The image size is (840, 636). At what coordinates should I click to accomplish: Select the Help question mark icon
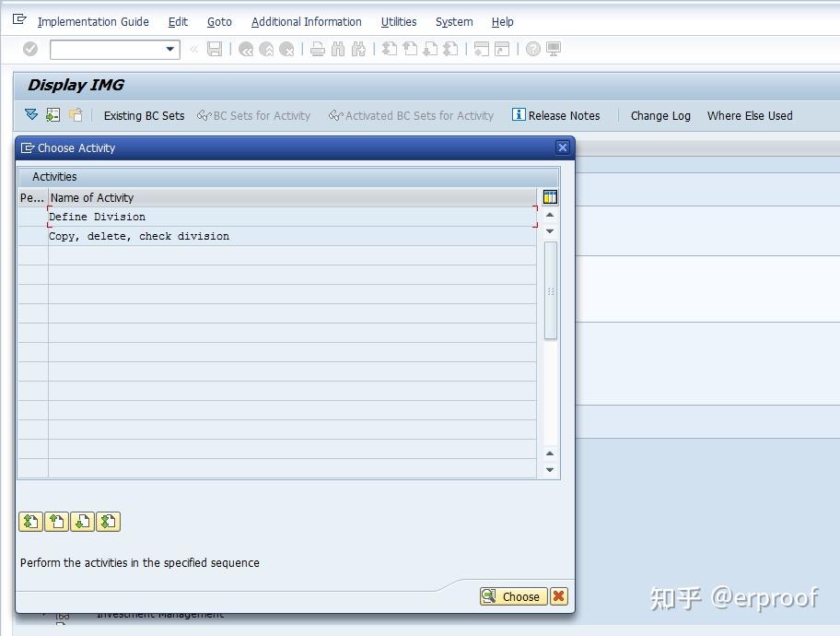(x=531, y=49)
